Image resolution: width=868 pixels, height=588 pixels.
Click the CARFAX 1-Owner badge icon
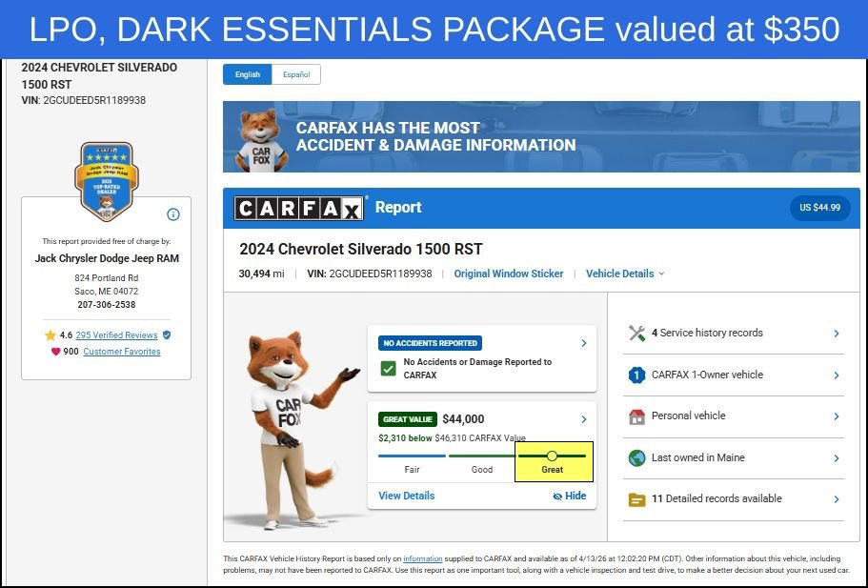tap(637, 375)
